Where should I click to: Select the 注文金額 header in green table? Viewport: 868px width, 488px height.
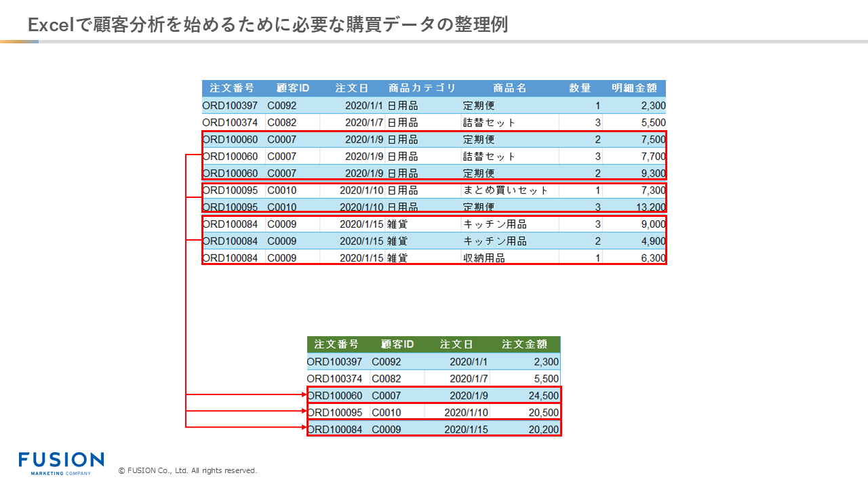[524, 344]
